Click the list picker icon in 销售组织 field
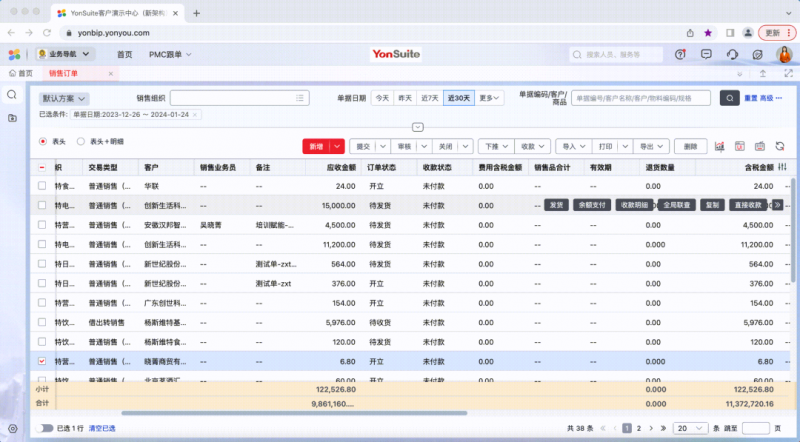Image resolution: width=800 pixels, height=442 pixels. [x=299, y=98]
